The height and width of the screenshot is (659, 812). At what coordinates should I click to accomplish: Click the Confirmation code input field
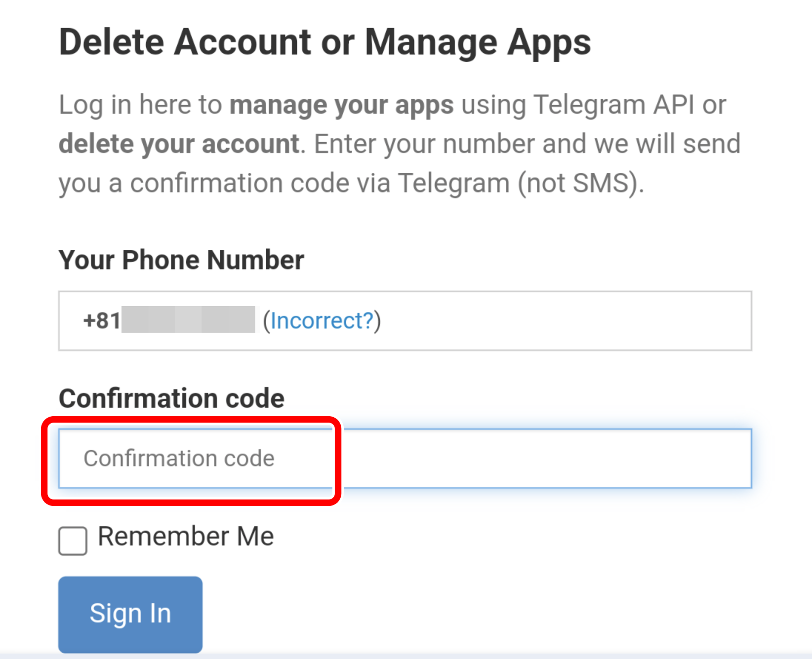(405, 459)
